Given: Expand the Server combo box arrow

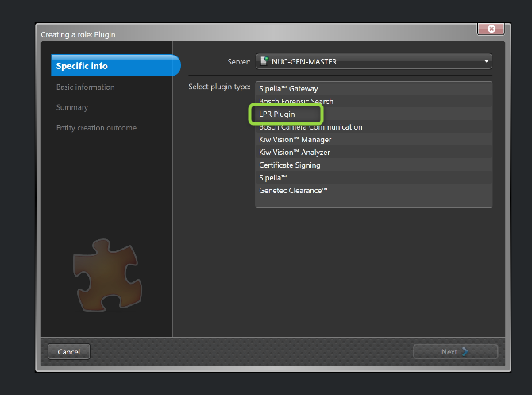Looking at the screenshot, I should [486, 61].
